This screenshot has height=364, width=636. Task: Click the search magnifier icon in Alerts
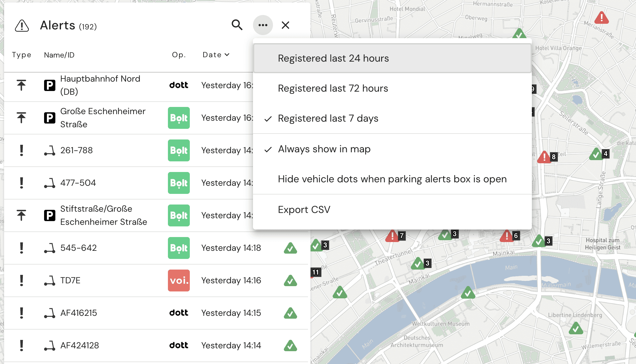(x=237, y=25)
